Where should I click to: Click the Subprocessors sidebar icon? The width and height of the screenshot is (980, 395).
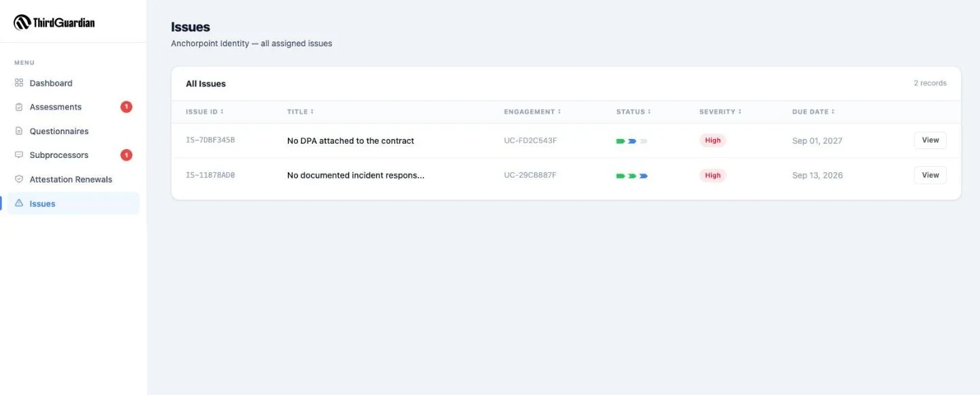(19, 155)
